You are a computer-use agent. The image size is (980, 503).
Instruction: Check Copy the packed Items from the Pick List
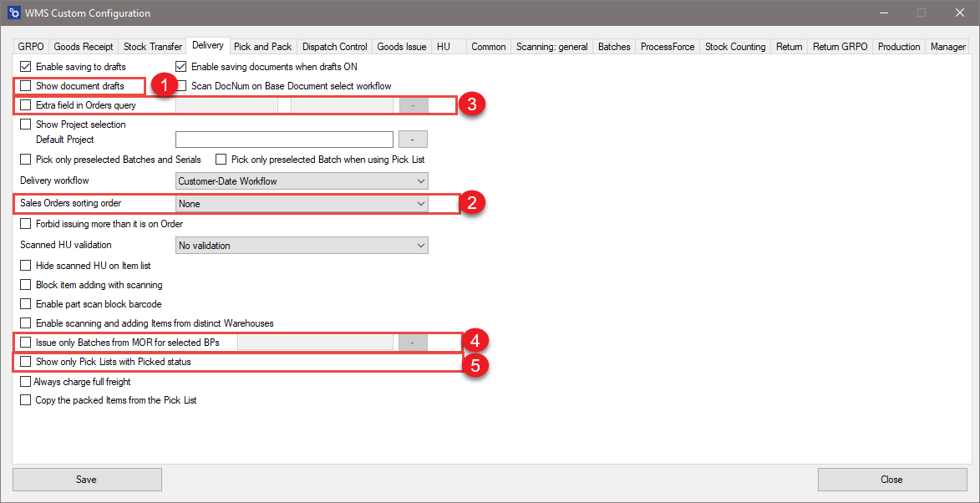(25, 399)
